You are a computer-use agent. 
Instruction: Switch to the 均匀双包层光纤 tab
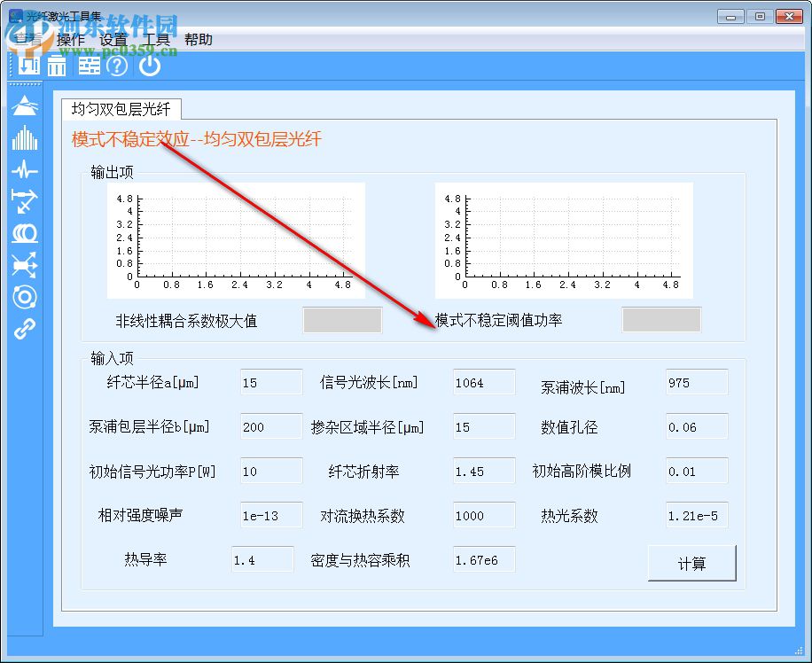click(x=122, y=108)
